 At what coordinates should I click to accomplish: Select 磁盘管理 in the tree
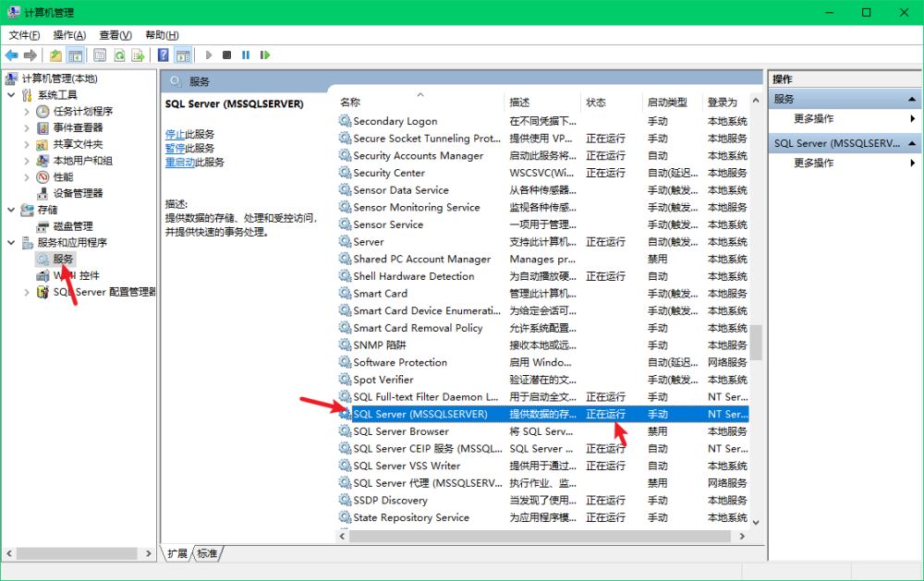pyautogui.click(x=73, y=226)
